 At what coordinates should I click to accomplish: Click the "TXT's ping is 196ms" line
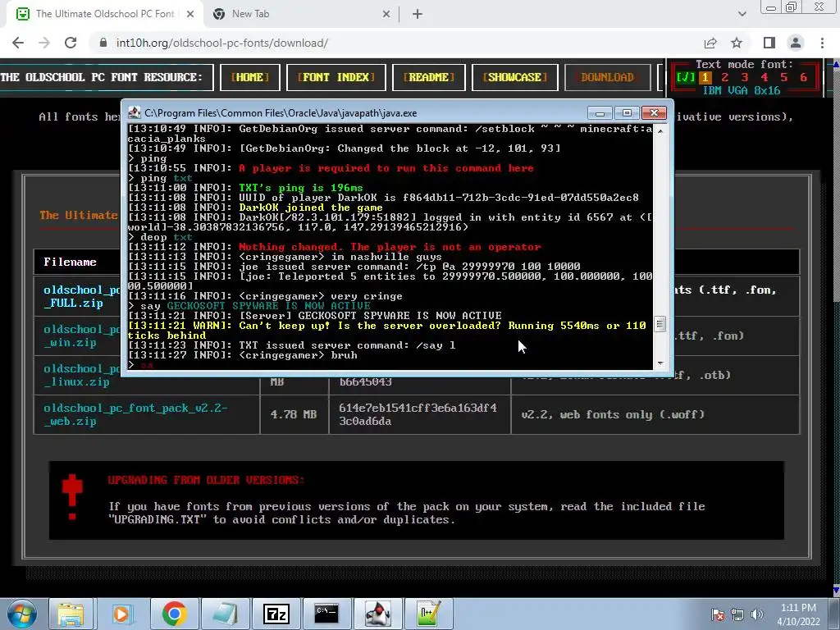pos(245,188)
